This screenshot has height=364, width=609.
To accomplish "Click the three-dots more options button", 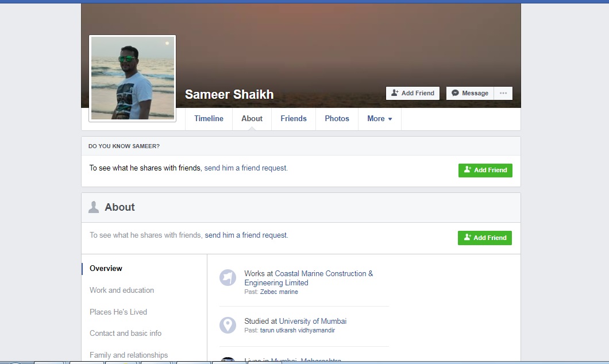I will click(x=503, y=93).
